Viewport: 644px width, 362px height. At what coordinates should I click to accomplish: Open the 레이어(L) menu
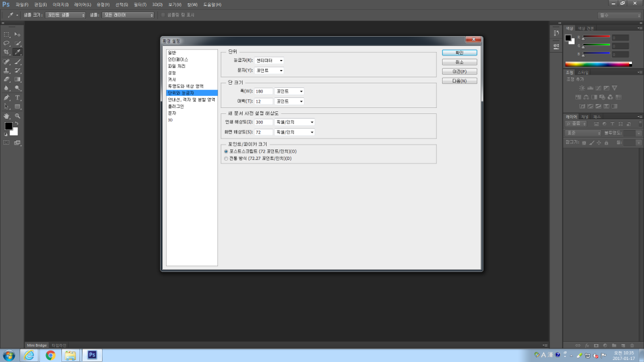pos(83,5)
